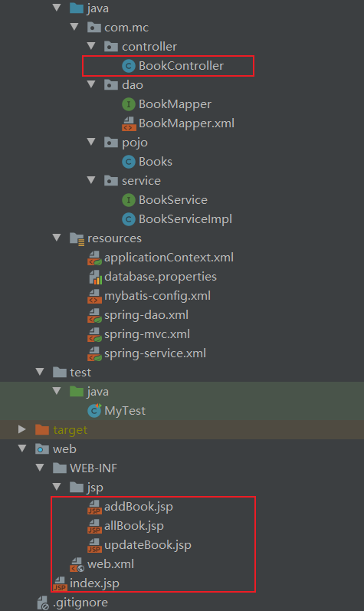Screen dimensions: 364x611
Task: Select spring-mvc.xml file
Action: (147, 334)
